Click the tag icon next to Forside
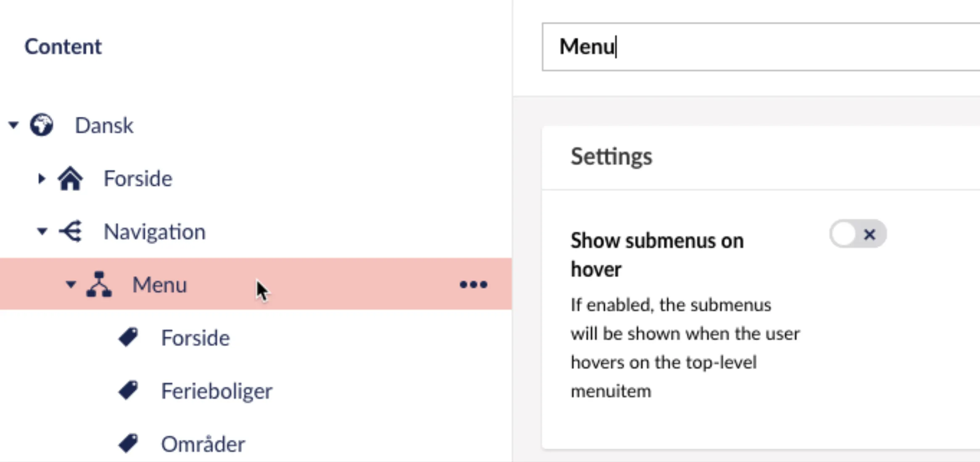 point(128,337)
